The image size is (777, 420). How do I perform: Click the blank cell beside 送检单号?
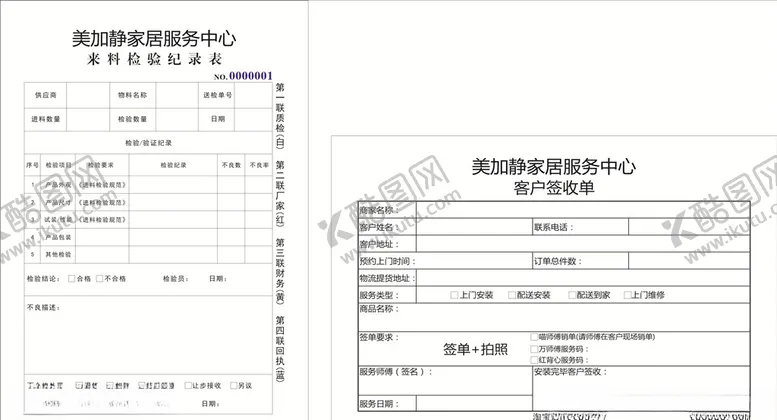click(x=253, y=95)
